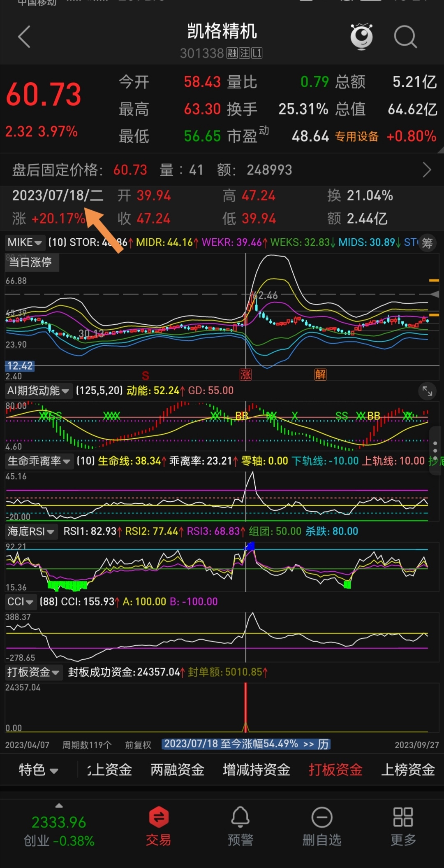The width and height of the screenshot is (444, 868).
Task: Select the 两融资金 tab
Action: tap(177, 770)
